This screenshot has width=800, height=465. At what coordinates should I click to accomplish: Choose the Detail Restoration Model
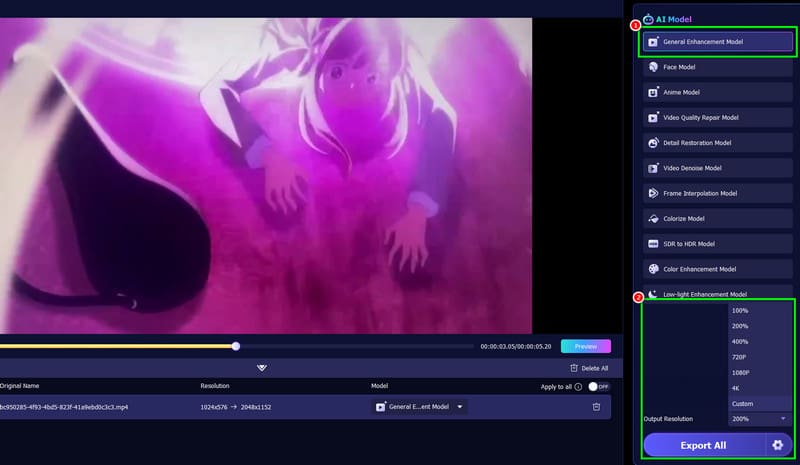pos(717,143)
